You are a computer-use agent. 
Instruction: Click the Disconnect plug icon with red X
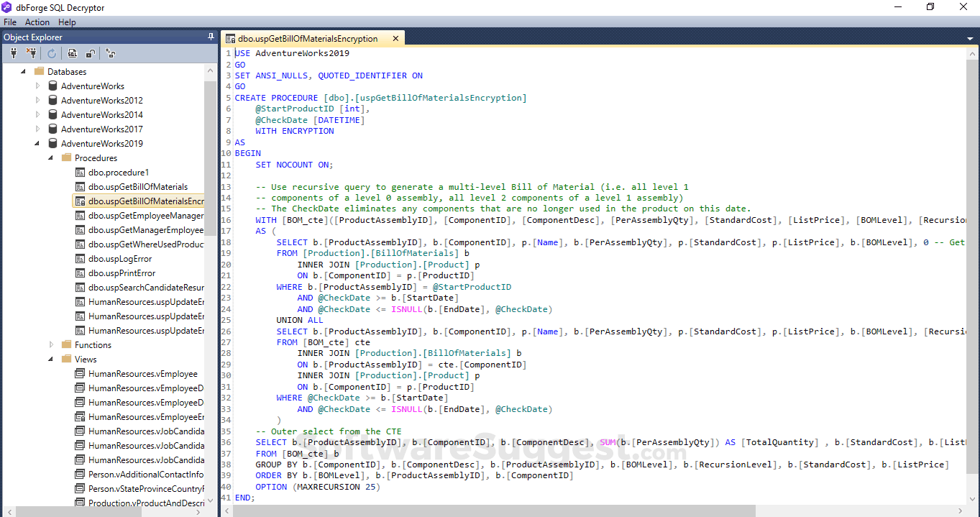point(31,53)
